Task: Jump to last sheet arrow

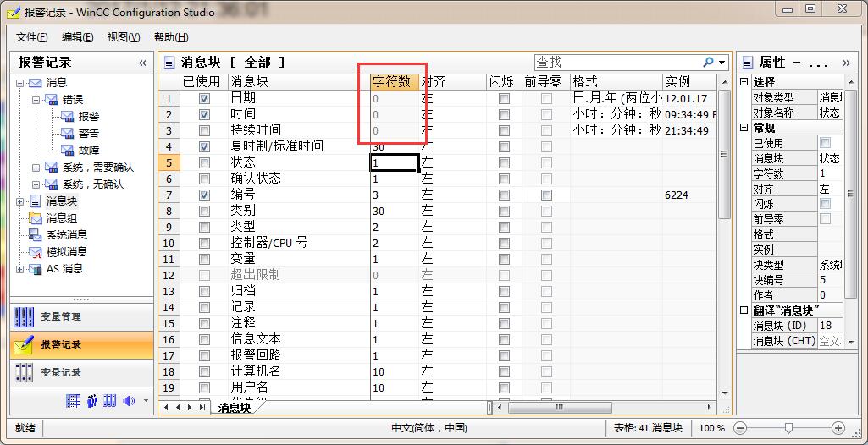Action: coord(202,408)
